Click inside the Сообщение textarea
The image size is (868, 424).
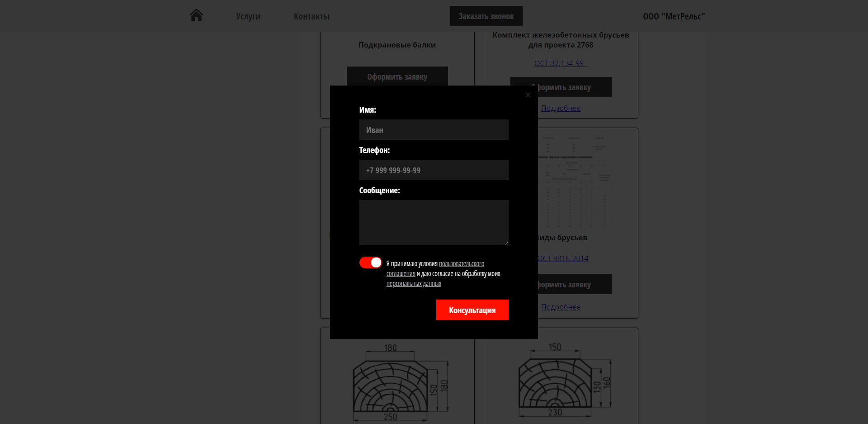point(434,223)
